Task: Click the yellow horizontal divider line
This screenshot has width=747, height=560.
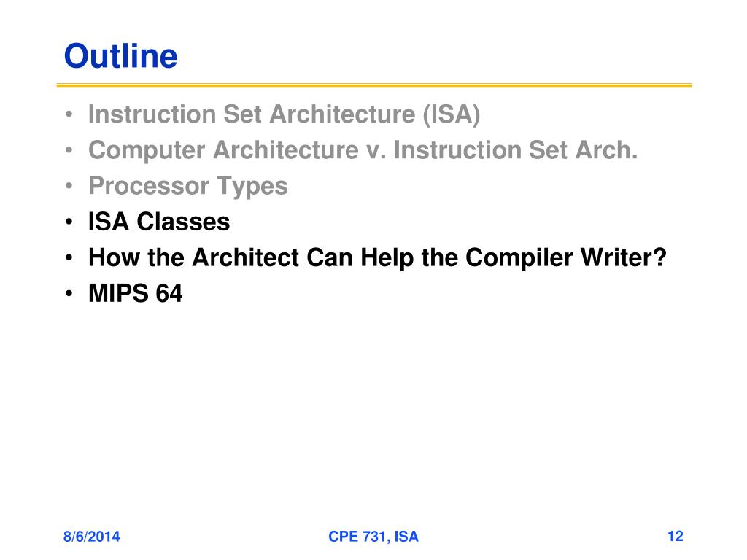Action: [374, 85]
